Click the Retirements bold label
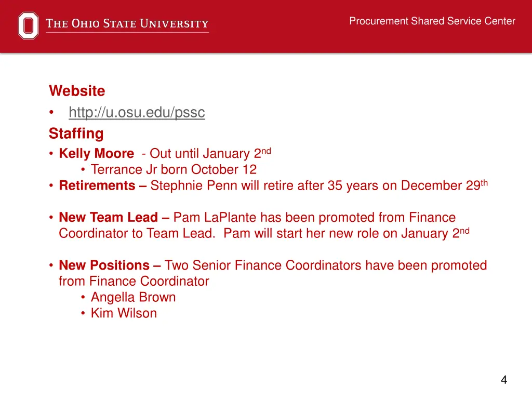This screenshot has width=532, height=399. point(97,185)
